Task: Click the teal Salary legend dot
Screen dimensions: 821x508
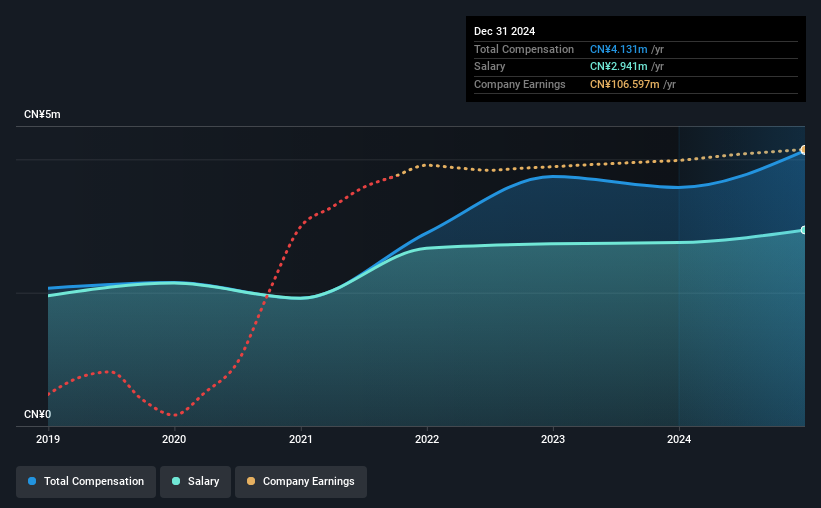Action: [x=176, y=481]
